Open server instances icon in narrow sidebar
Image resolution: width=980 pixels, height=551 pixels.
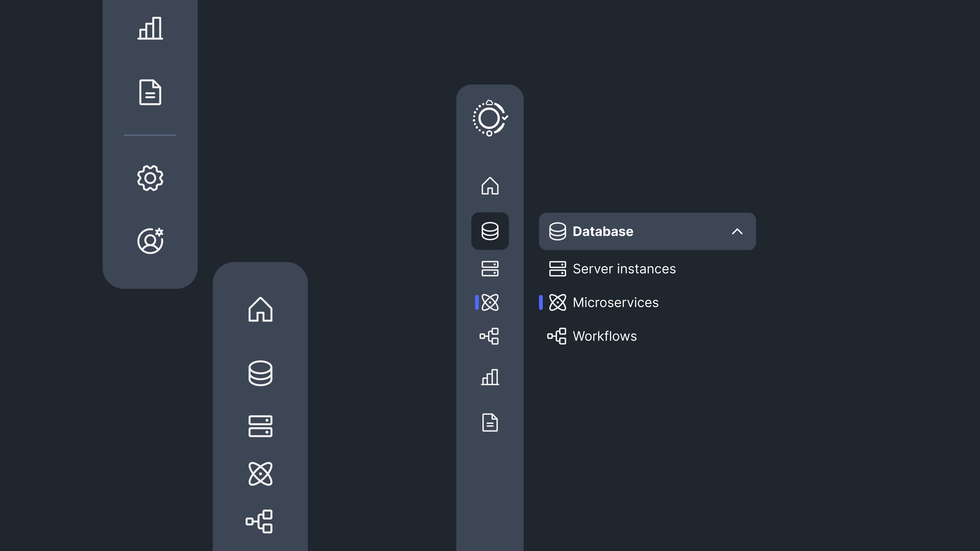point(490,268)
